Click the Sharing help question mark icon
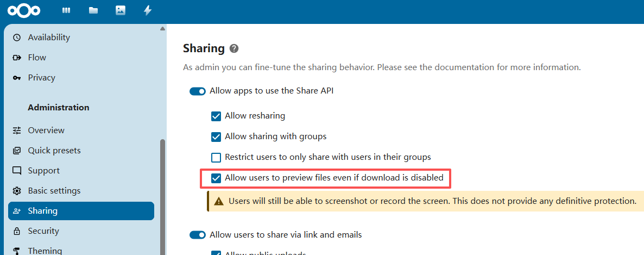This screenshot has width=644, height=255. point(234,48)
